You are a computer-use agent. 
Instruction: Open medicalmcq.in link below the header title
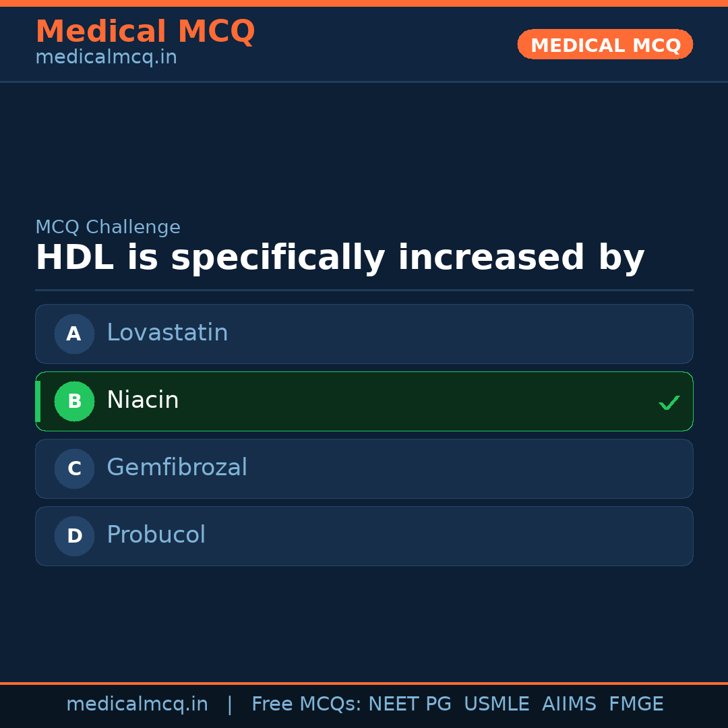(x=106, y=58)
